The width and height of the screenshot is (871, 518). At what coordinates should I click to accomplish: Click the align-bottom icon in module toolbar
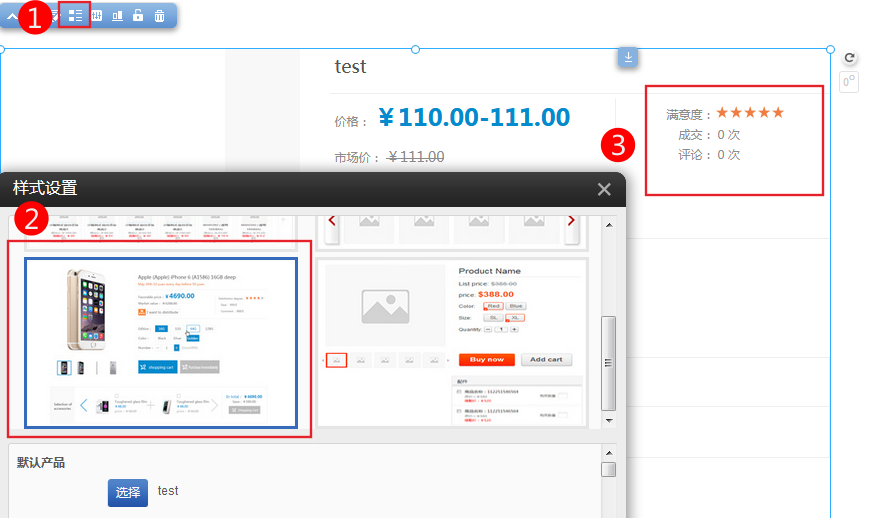click(x=118, y=16)
